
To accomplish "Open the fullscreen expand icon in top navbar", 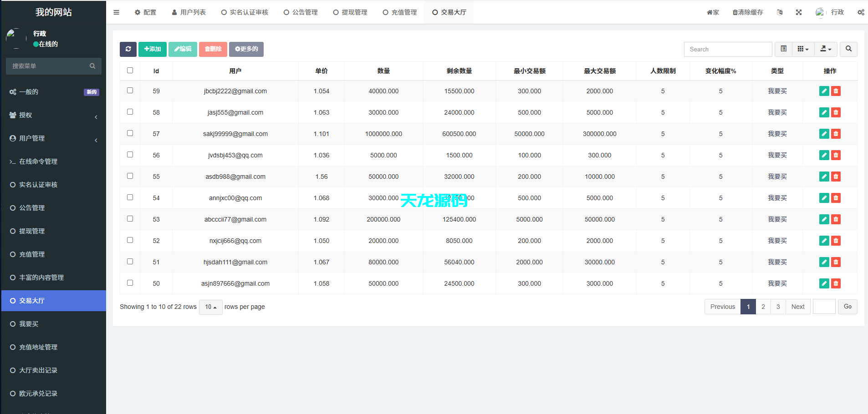I will pos(798,12).
